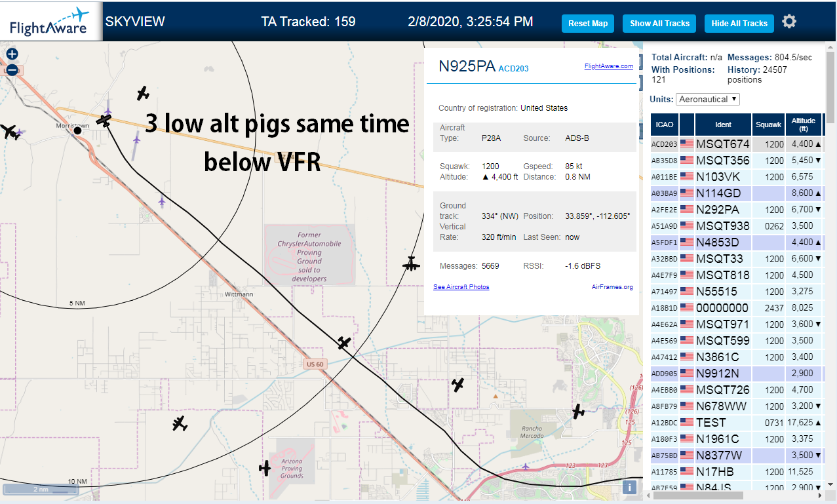Select the aircraft northeast of Rancho Mercado
Image resolution: width=837 pixels, height=504 pixels.
tap(578, 411)
